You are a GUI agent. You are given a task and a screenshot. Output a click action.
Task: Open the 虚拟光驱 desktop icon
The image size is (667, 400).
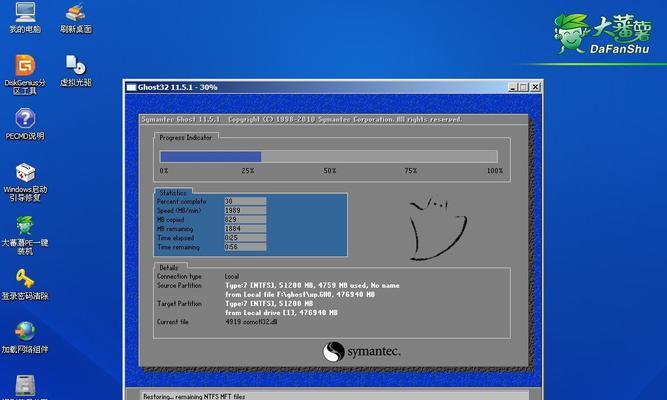tap(76, 71)
